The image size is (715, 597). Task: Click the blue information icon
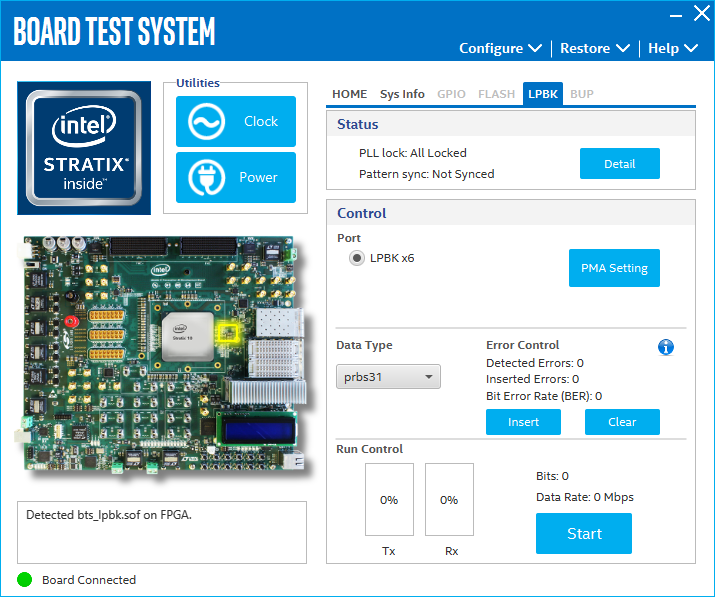point(666,347)
